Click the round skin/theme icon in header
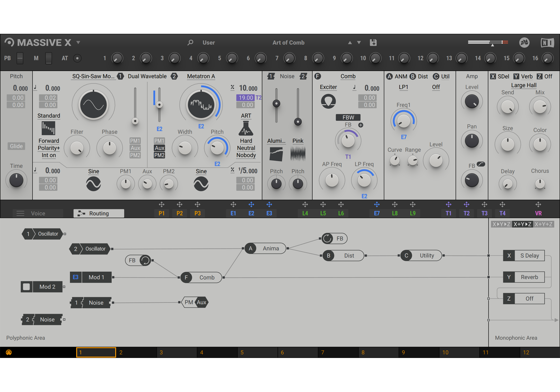This screenshot has width=560, height=392. [524, 43]
